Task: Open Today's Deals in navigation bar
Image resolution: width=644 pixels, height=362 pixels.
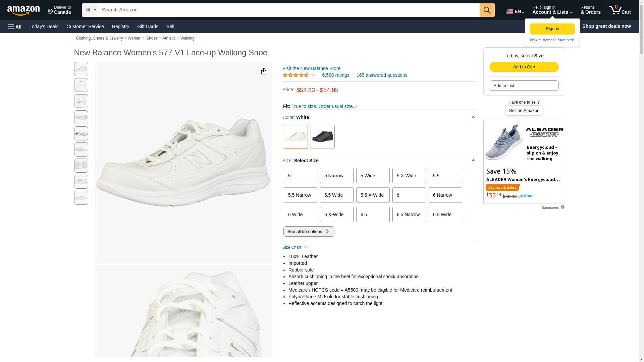Action: point(44,26)
